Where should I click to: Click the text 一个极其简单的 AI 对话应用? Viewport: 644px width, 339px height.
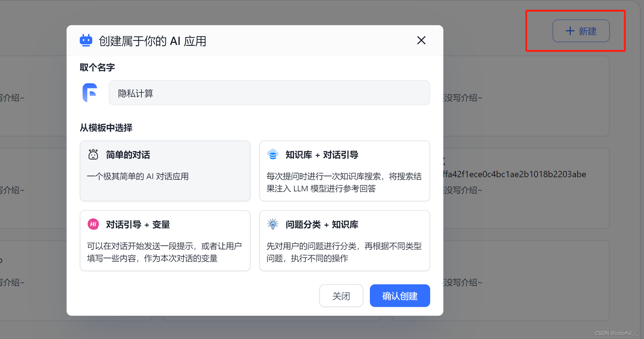(138, 176)
